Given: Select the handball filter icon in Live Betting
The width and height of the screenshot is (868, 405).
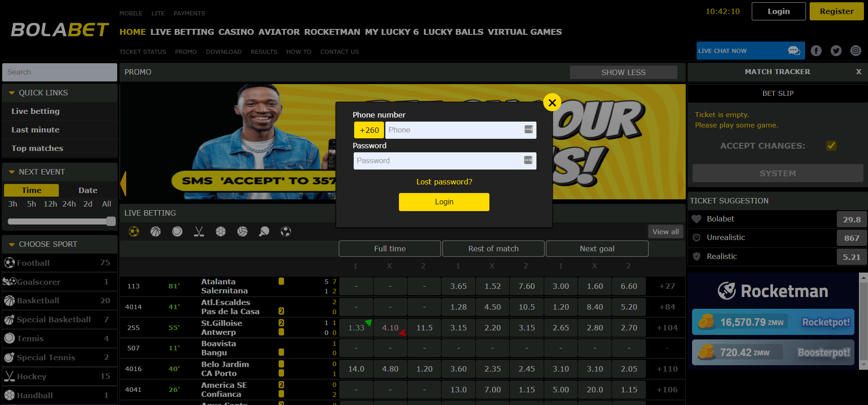Looking at the screenshot, I should [x=221, y=231].
